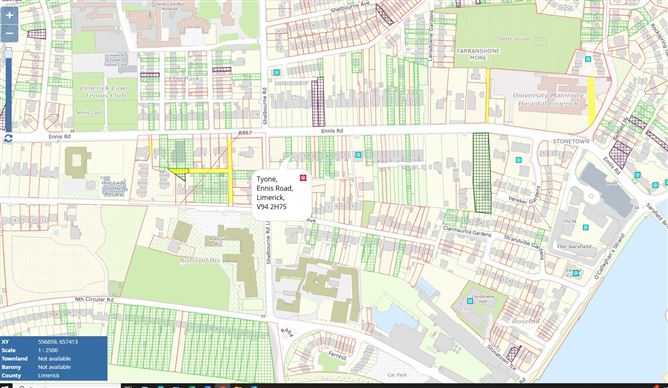Image resolution: width=668 pixels, height=388 pixels.
Task: Click the Scale 1:2500 readout
Action: (53, 350)
